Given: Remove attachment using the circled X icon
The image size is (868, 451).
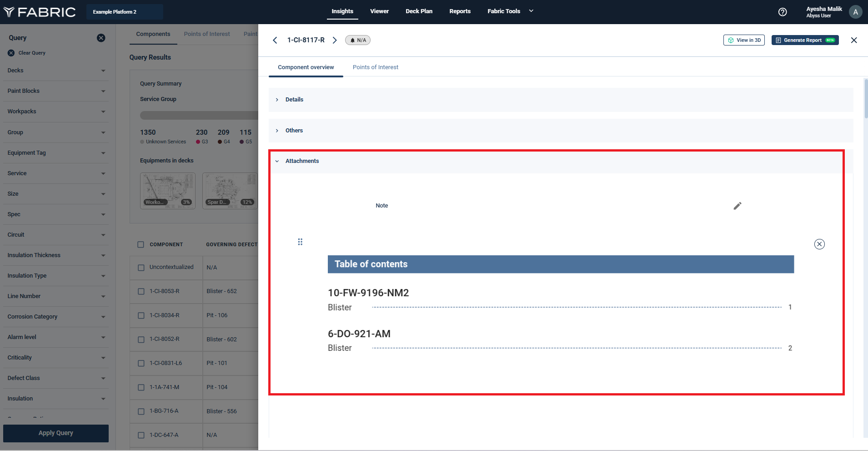Looking at the screenshot, I should coord(819,244).
